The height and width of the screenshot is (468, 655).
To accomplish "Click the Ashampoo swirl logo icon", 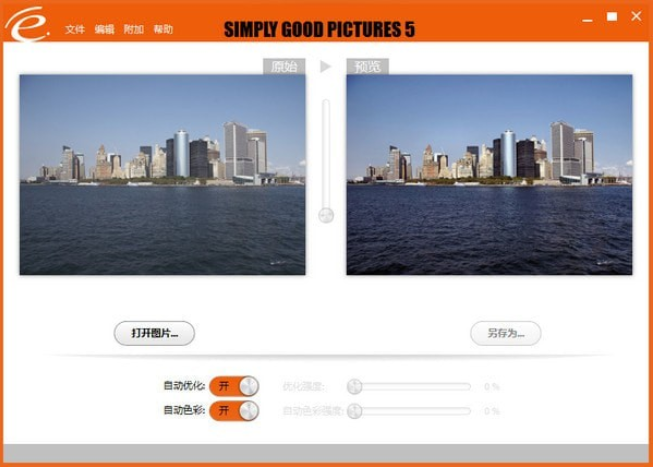I will (27, 23).
